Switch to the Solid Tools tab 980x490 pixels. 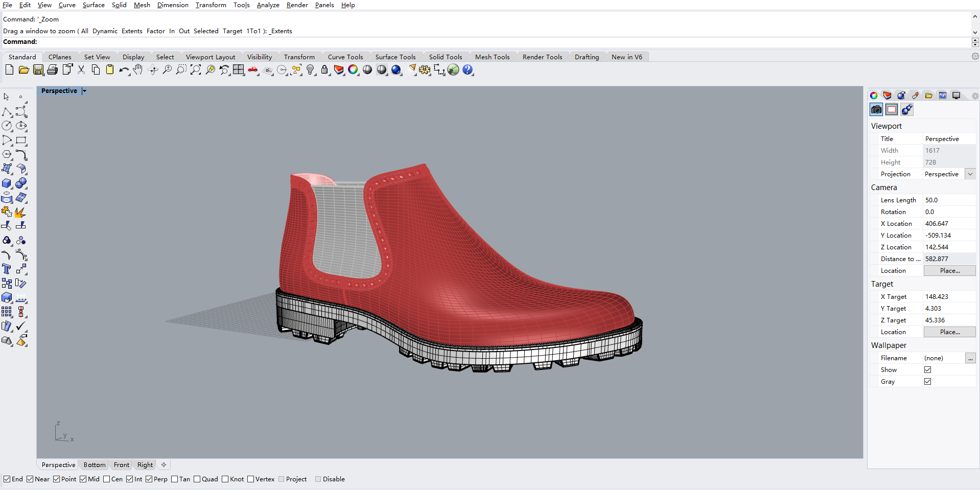(x=446, y=57)
